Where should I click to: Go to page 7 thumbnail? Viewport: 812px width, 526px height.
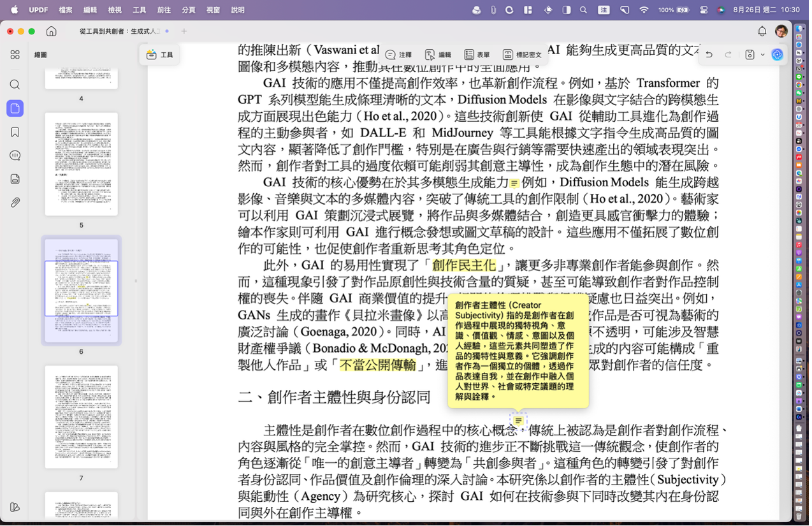click(x=81, y=417)
